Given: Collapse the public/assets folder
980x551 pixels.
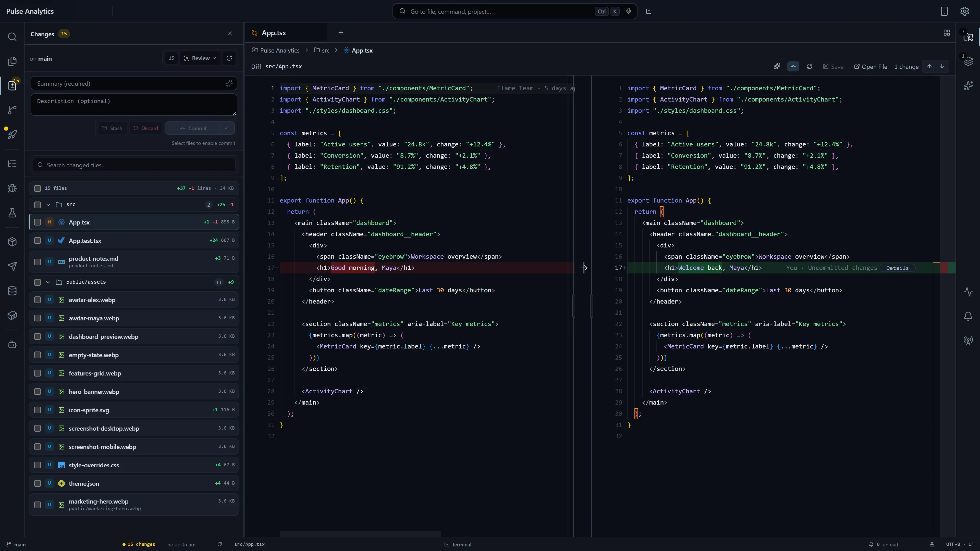Looking at the screenshot, I should tap(48, 282).
